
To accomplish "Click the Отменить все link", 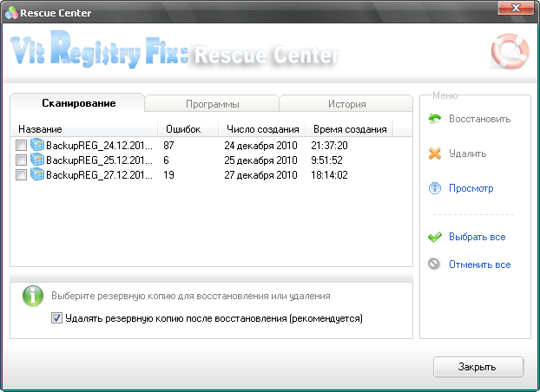I will point(479,265).
